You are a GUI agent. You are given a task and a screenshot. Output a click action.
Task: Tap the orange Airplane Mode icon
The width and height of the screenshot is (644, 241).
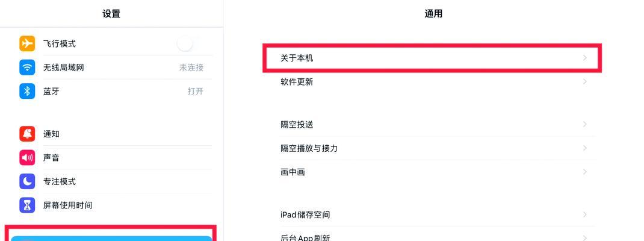(x=27, y=43)
